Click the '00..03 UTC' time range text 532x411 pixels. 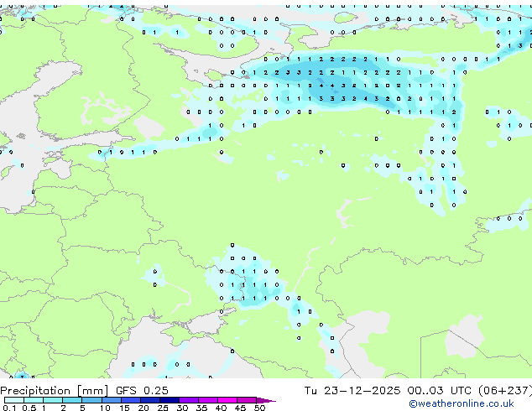coord(440,390)
